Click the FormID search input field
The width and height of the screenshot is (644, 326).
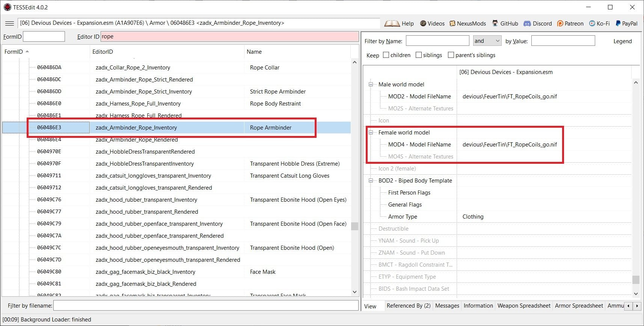pos(44,36)
